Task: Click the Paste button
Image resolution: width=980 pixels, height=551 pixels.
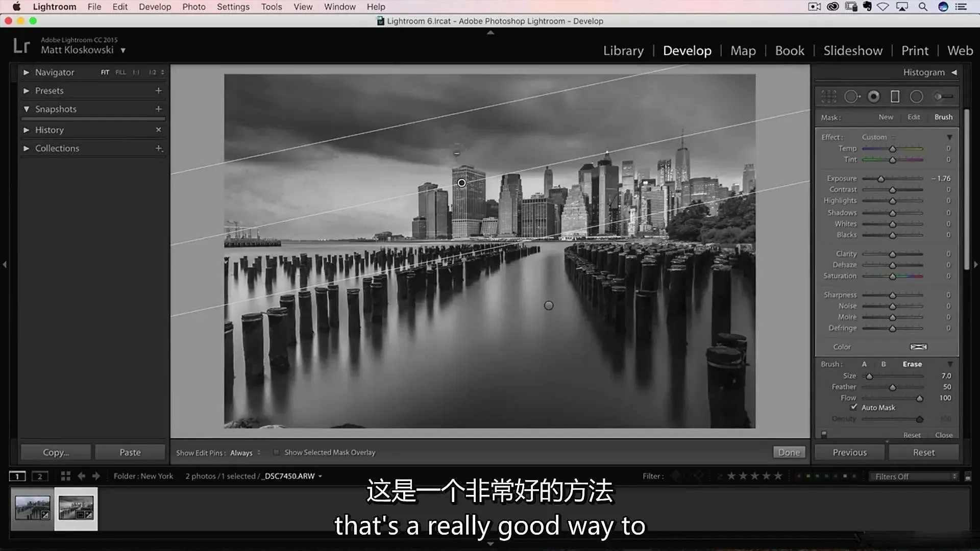Action: pos(130,453)
